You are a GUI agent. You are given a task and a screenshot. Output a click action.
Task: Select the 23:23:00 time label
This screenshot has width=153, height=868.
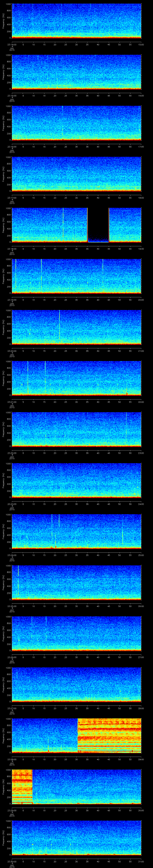[x=12, y=504]
